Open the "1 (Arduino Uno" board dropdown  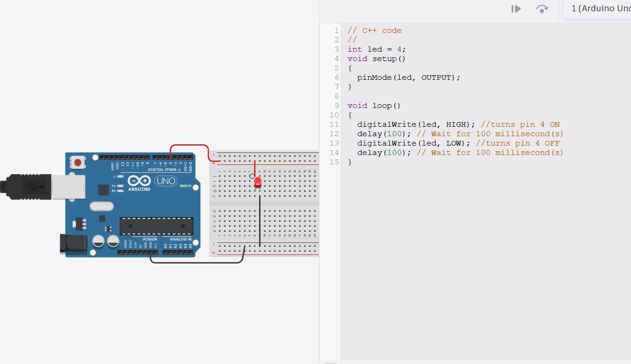click(x=597, y=9)
